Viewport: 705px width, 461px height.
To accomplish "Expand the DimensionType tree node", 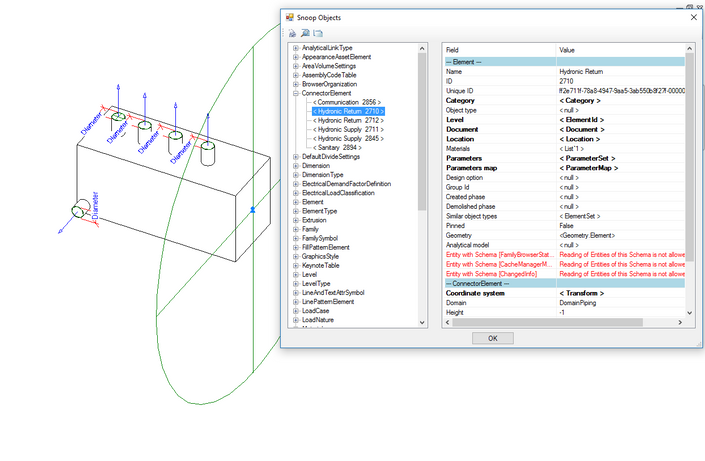I will 296,175.
